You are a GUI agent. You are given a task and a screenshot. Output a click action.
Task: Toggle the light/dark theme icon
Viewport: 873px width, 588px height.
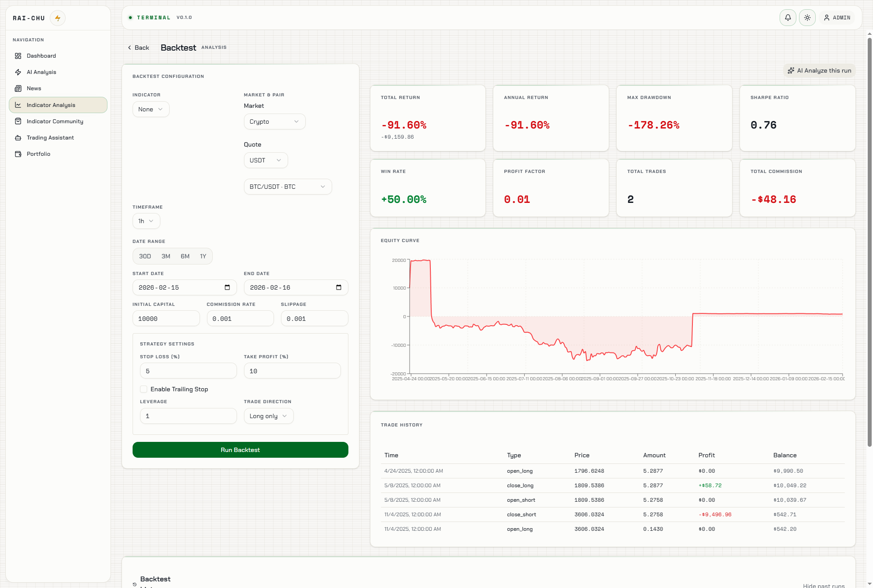tap(807, 18)
